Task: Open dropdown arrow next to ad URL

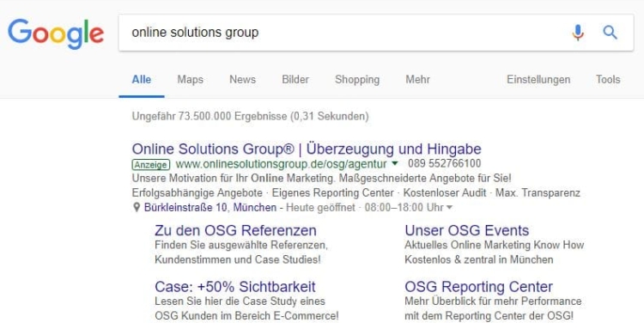Action: [395, 163]
